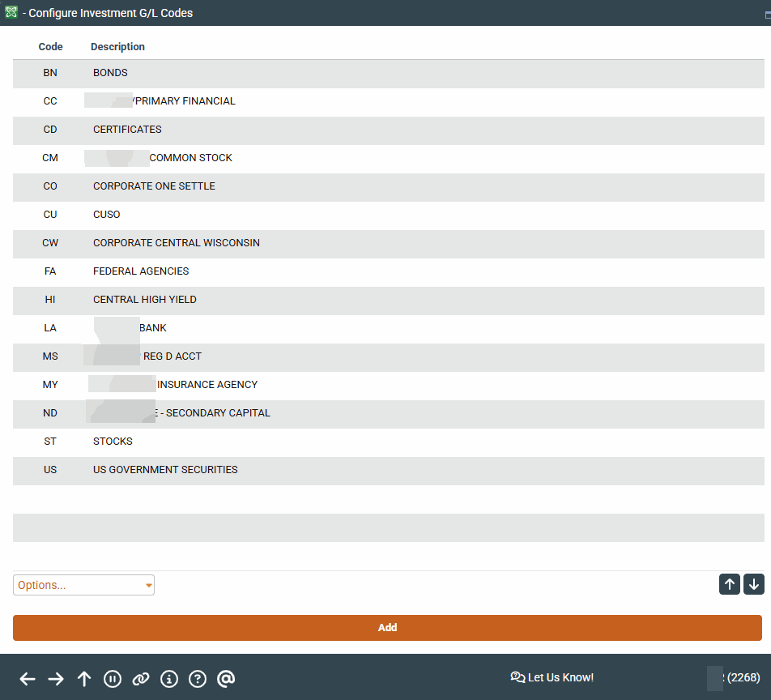This screenshot has height=700, width=771.
Task: Select the ST STOCKS row
Action: (113, 442)
